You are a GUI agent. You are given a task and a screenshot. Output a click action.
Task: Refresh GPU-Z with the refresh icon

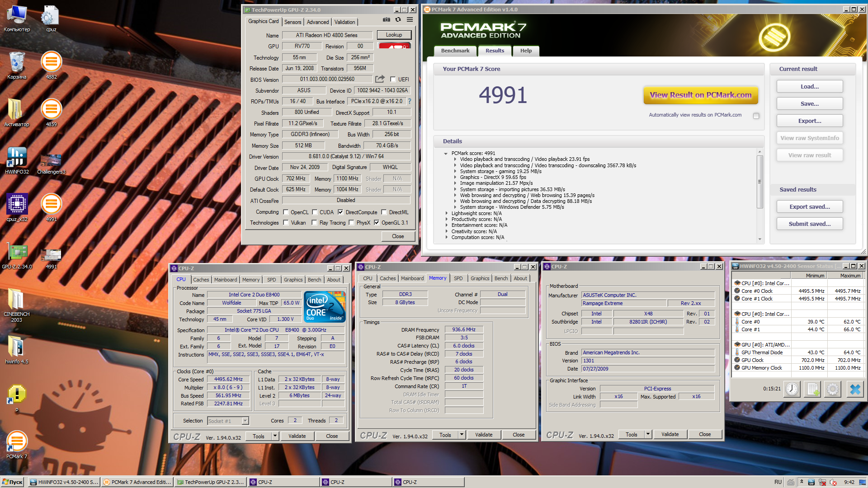coord(398,20)
